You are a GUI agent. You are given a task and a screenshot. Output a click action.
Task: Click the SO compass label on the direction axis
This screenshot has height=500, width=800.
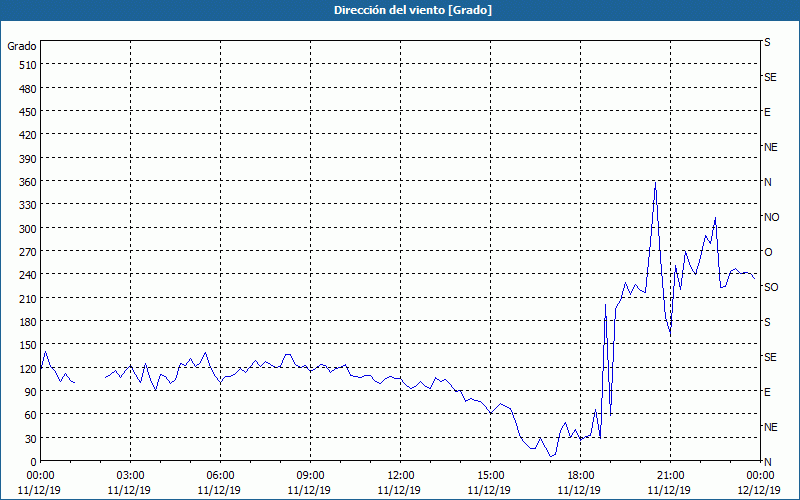(x=771, y=287)
